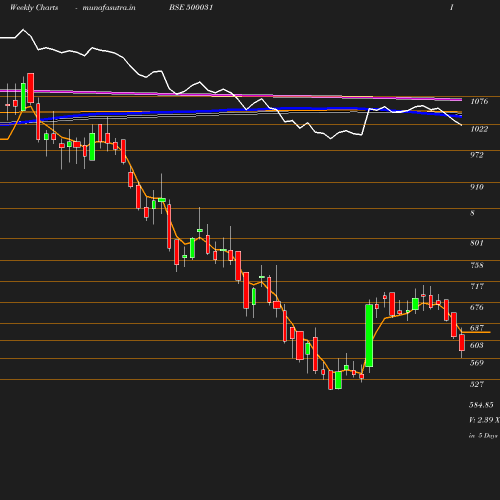This screenshot has width=500, height=500.
Task: Click the "V: 2.39 X" volume text
Action: tap(484, 420)
